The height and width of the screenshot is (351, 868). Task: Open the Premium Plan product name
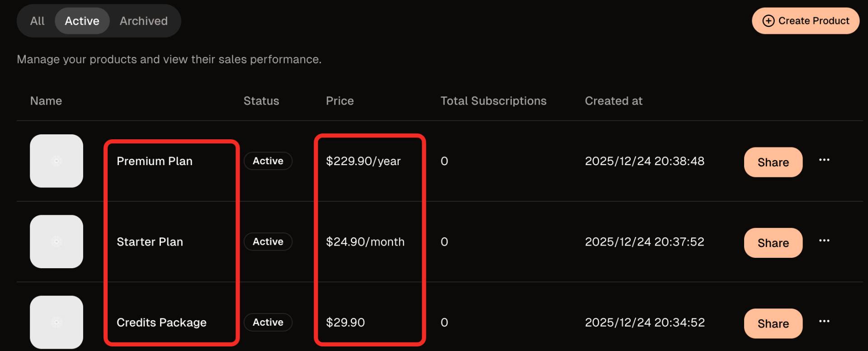155,161
